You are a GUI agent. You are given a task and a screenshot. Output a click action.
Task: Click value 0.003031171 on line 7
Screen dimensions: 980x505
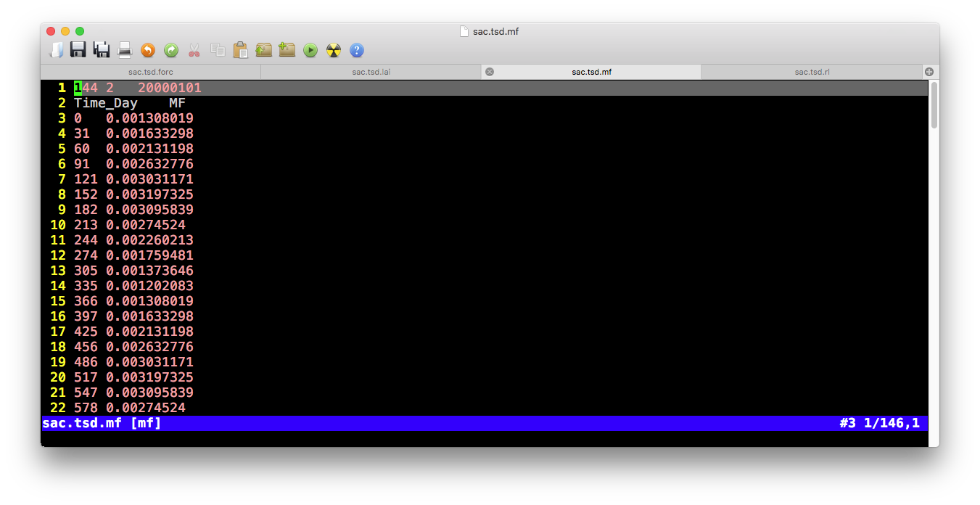(149, 179)
